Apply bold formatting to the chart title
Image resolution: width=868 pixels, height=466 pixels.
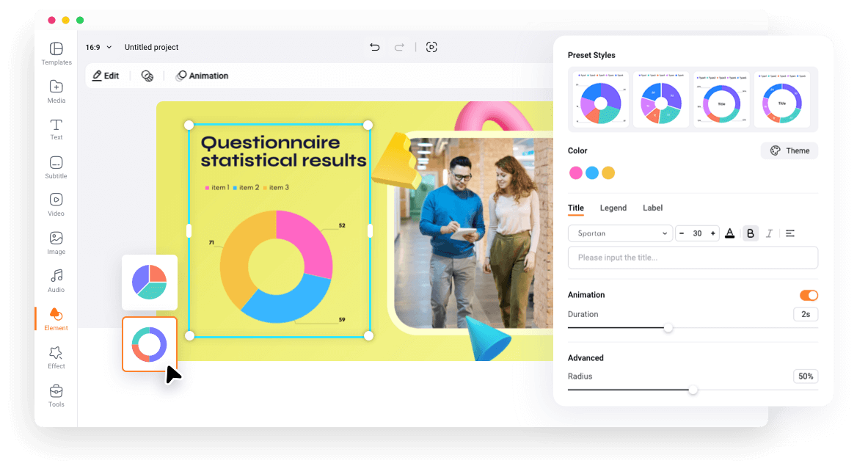pyautogui.click(x=751, y=233)
